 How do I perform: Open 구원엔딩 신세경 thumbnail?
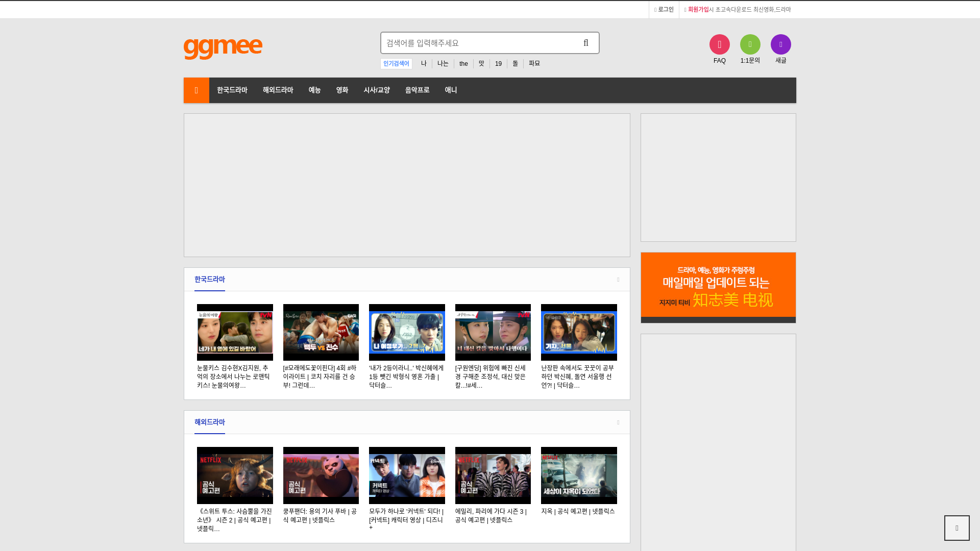coord(493,333)
